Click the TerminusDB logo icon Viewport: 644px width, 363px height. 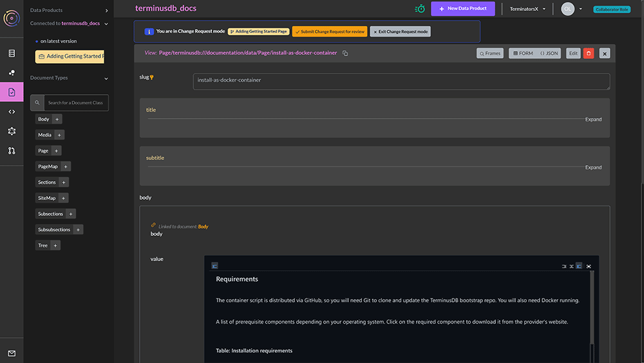pyautogui.click(x=12, y=18)
